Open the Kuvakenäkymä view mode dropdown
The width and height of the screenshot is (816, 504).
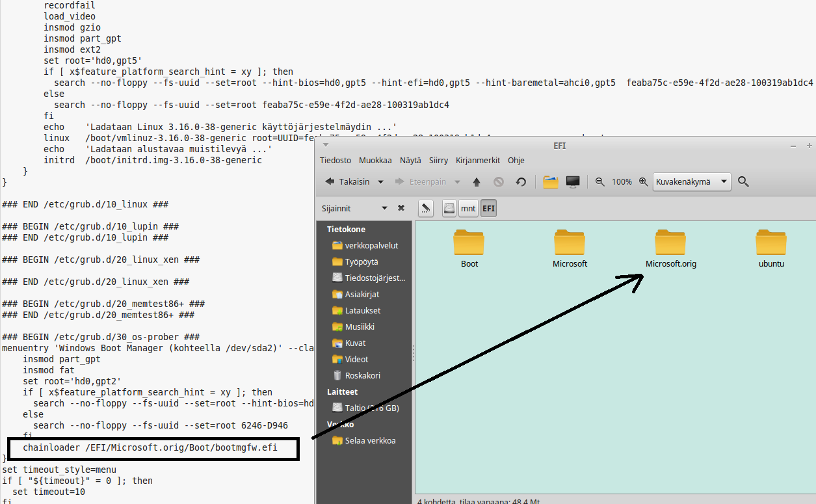tap(692, 182)
